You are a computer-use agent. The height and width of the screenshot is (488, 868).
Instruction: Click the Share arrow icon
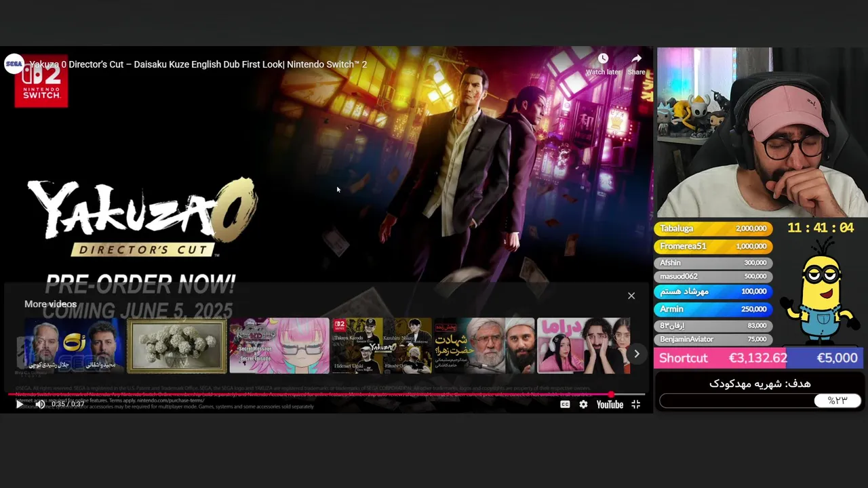(x=636, y=59)
